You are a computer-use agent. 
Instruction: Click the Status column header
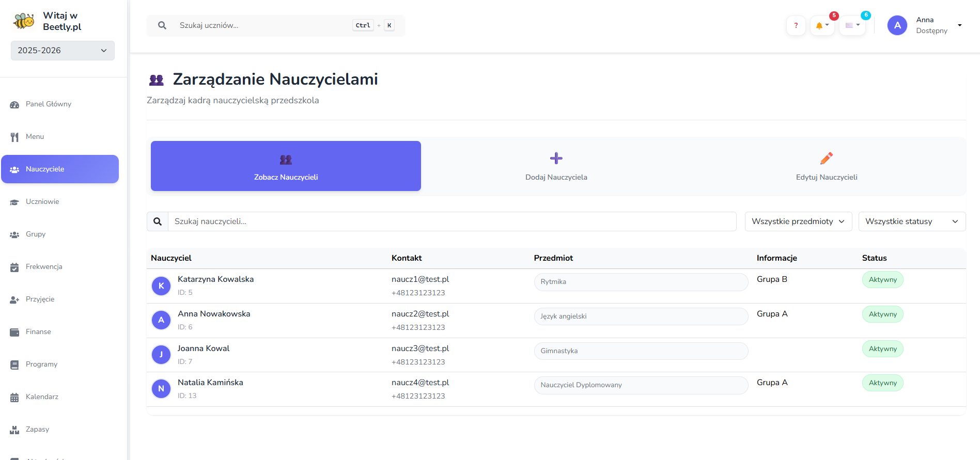pyautogui.click(x=874, y=258)
